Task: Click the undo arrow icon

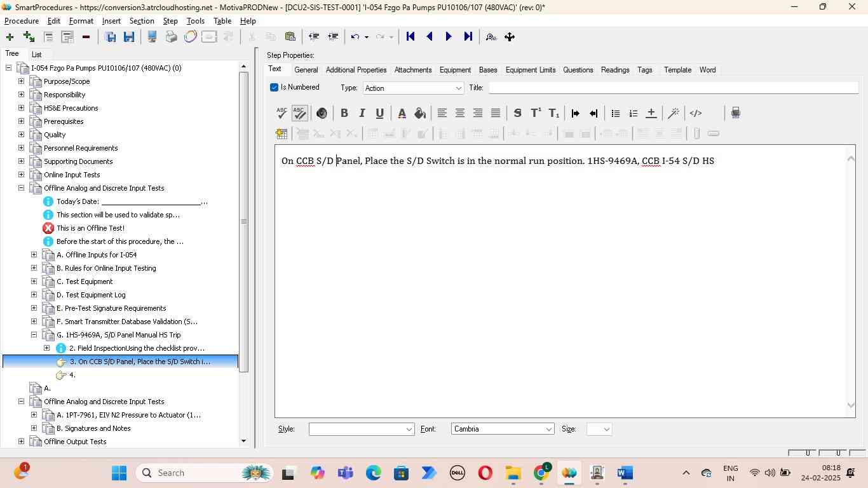Action: [355, 37]
